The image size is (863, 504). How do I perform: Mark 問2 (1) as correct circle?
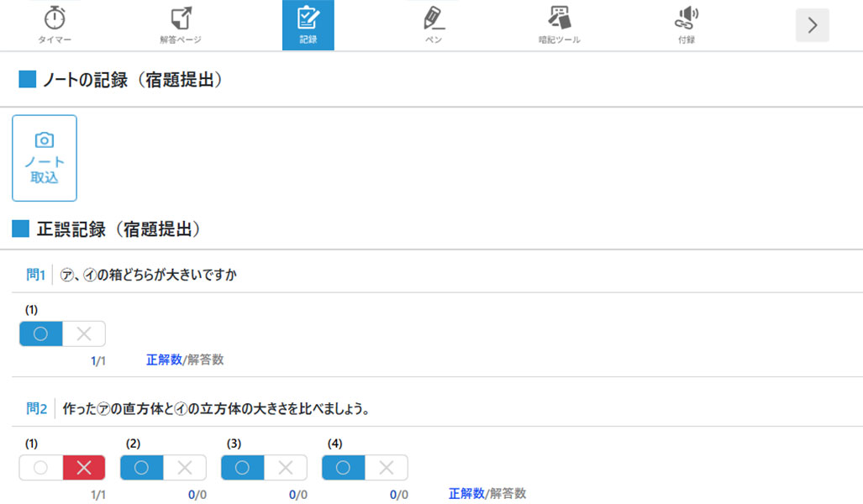(x=41, y=468)
